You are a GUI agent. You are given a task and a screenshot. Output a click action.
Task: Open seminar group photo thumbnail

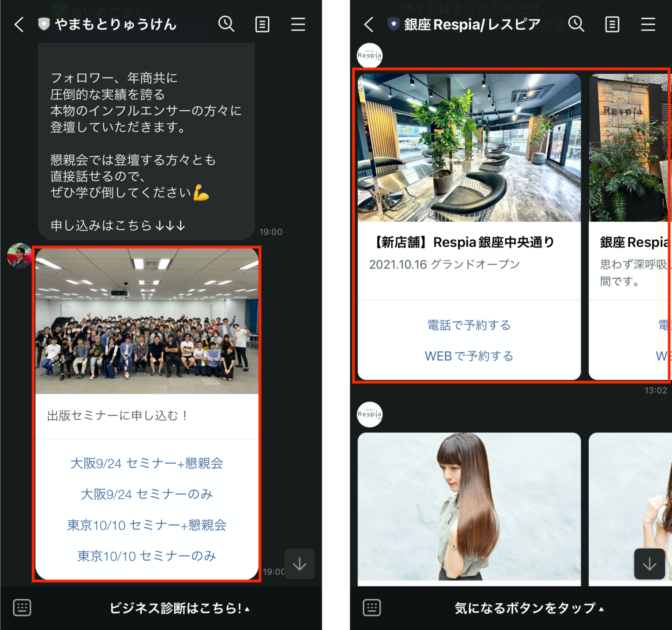(x=147, y=322)
